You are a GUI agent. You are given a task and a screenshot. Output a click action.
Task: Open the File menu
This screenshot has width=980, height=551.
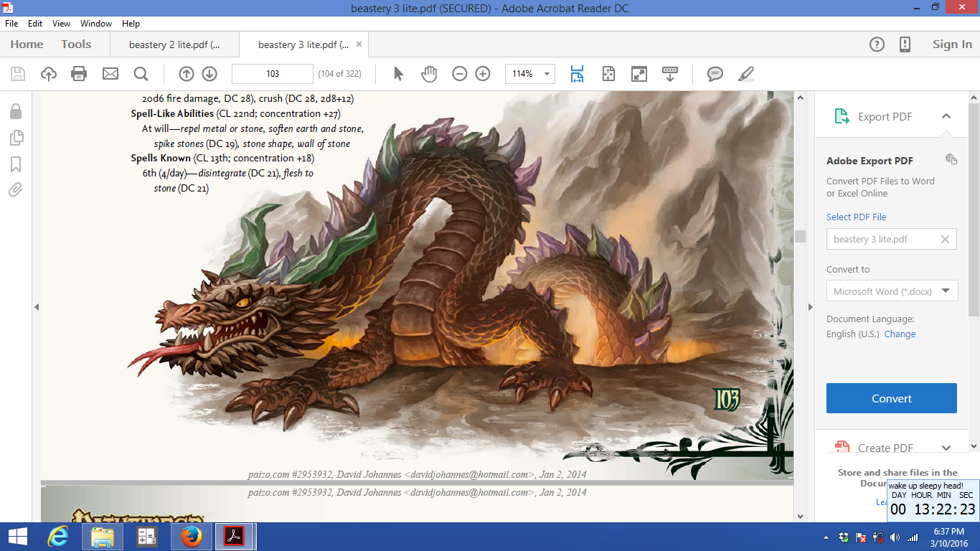click(x=11, y=24)
